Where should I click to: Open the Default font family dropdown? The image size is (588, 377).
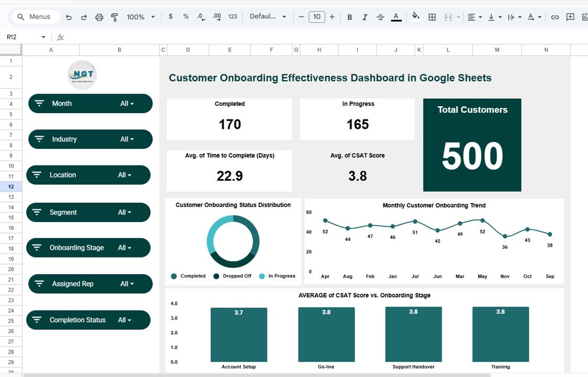coord(268,17)
